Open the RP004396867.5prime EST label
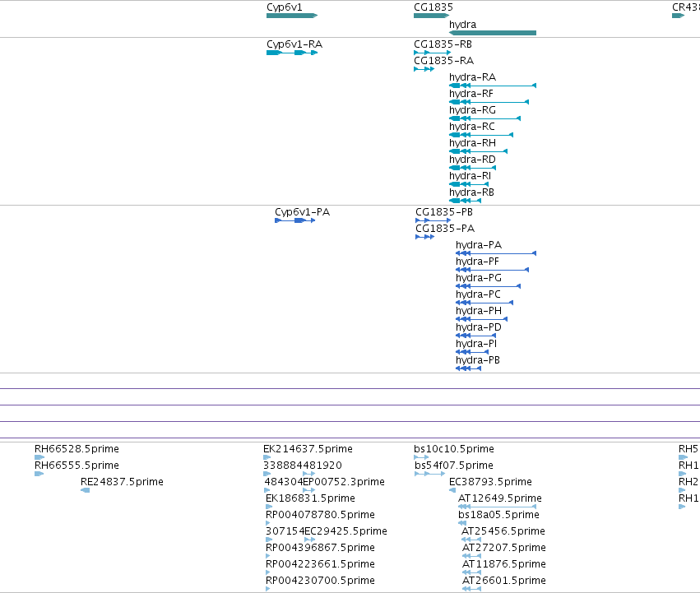The height and width of the screenshot is (593, 700). [320, 549]
